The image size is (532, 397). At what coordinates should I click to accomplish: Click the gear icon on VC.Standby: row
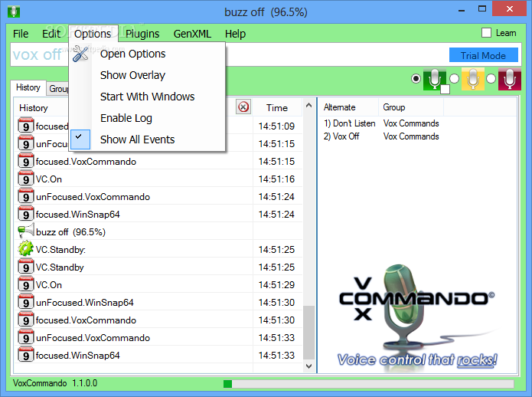[x=26, y=249]
